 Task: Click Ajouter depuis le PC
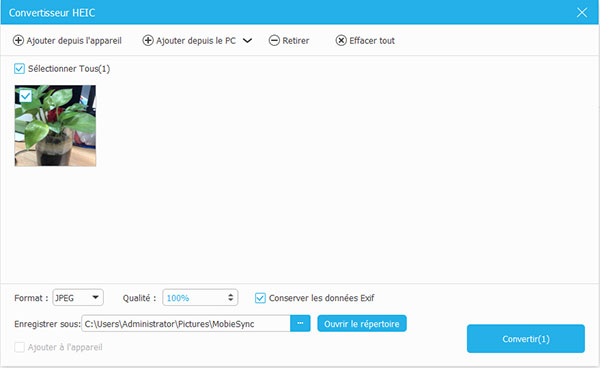tap(189, 41)
